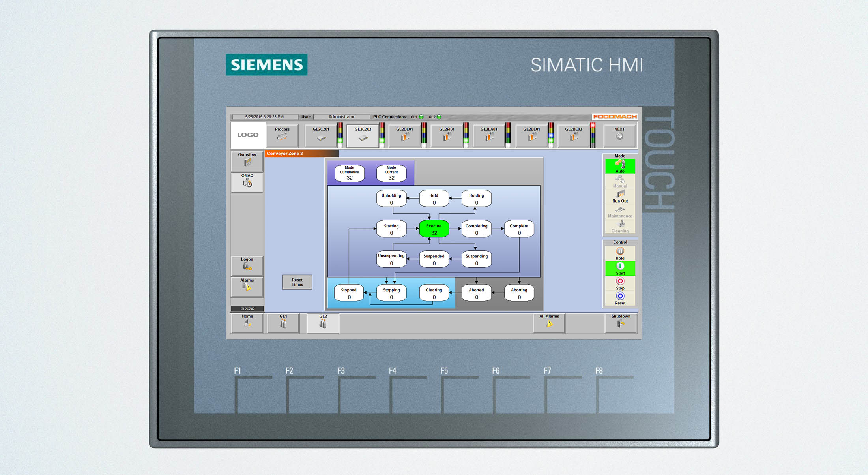The height and width of the screenshot is (475, 868).
Task: Click the Reset Times button
Action: 297,282
